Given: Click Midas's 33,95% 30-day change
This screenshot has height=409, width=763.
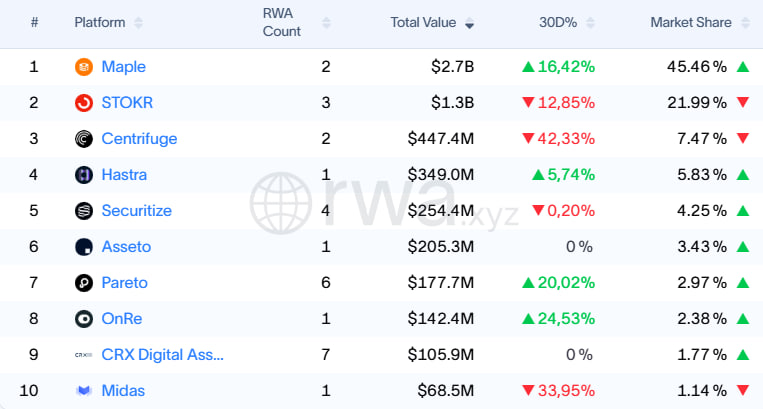Looking at the screenshot, I should [x=558, y=391].
